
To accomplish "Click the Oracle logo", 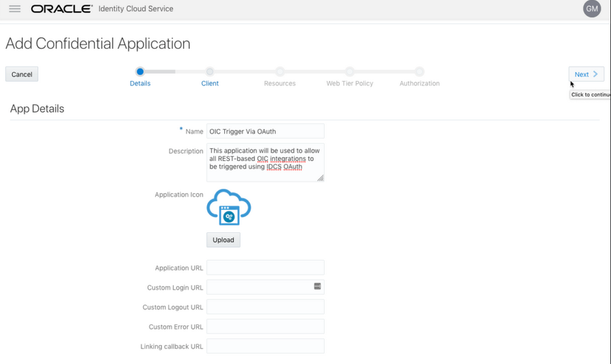I will tap(61, 9).
